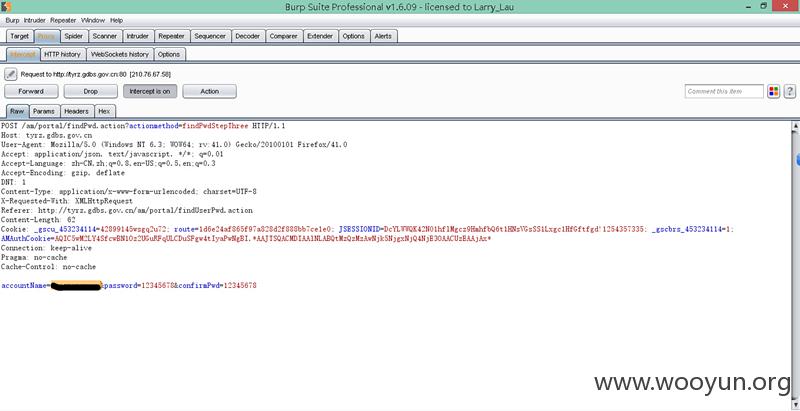Click the Accept-Language header line

(x=108, y=164)
